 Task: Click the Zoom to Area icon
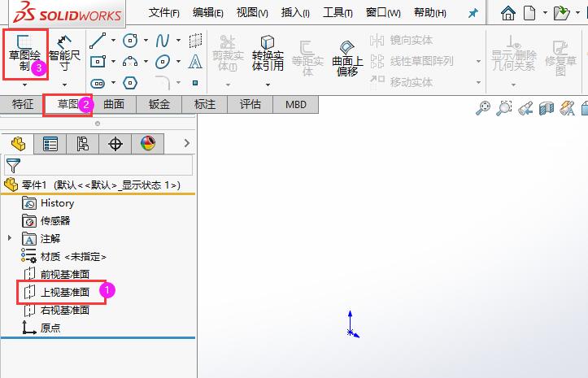tap(504, 108)
